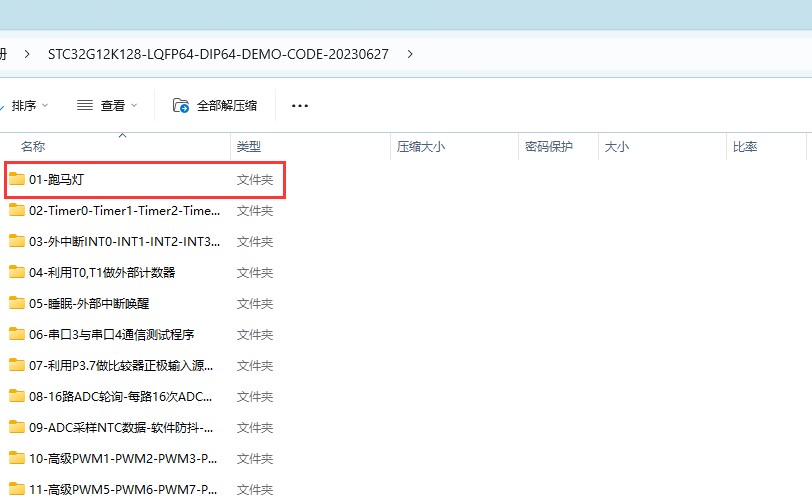Click the sort arrow above the 名称 column

tap(123, 136)
